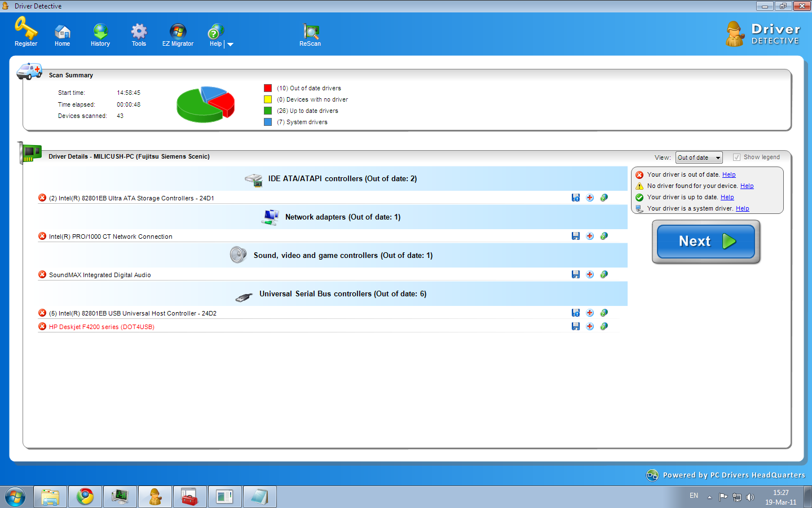Open Help link for up to date driver

point(727,198)
